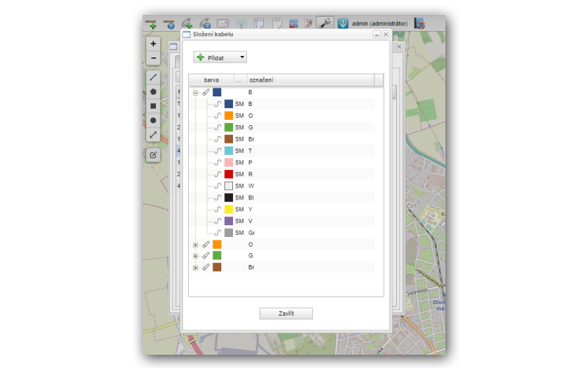This screenshot has height=368, width=588.
Task: Select the draw square tool
Action: click(x=153, y=105)
